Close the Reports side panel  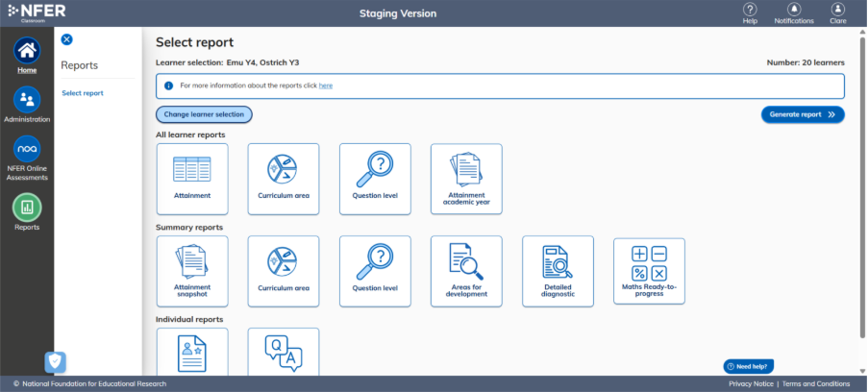coord(66,39)
